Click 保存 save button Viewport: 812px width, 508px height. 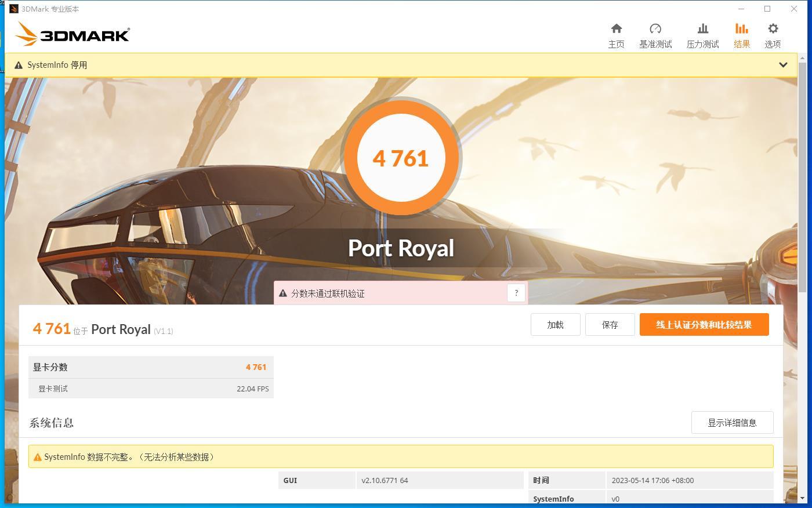(610, 325)
